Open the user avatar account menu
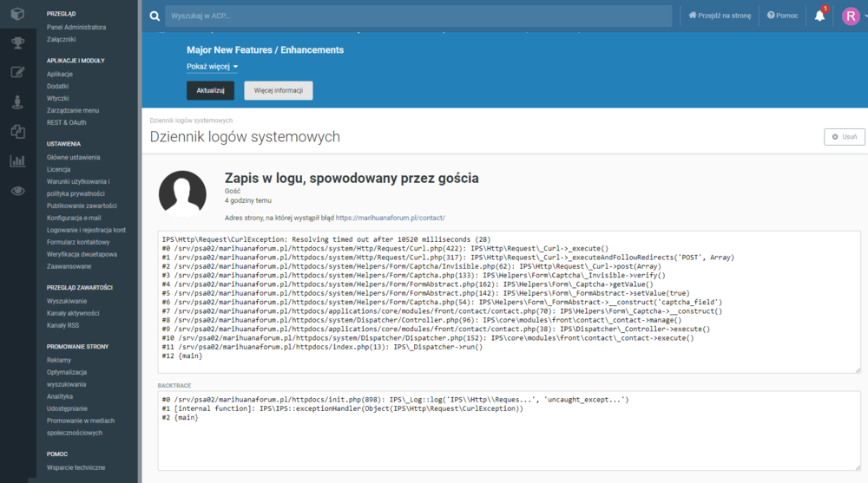Image resolution: width=868 pixels, height=483 pixels. click(x=851, y=16)
